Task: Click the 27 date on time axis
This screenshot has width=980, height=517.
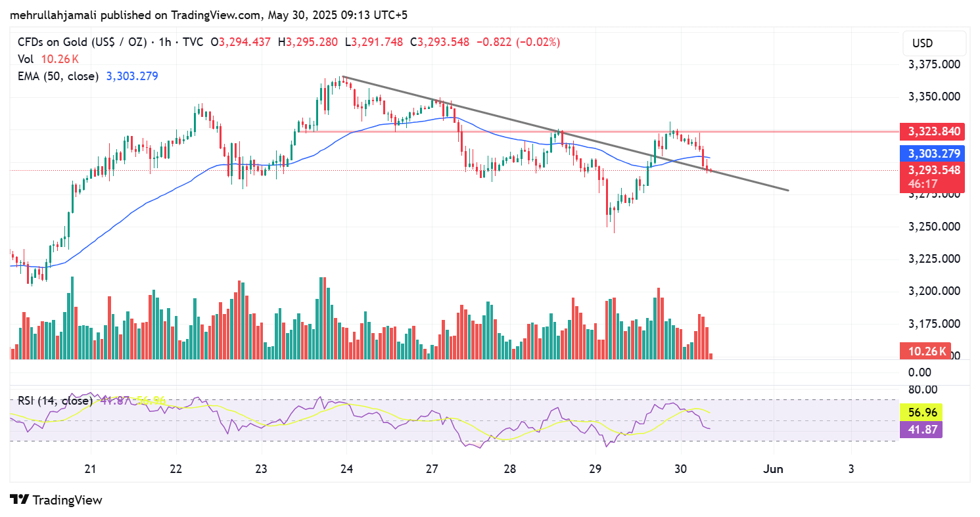Action: point(432,469)
